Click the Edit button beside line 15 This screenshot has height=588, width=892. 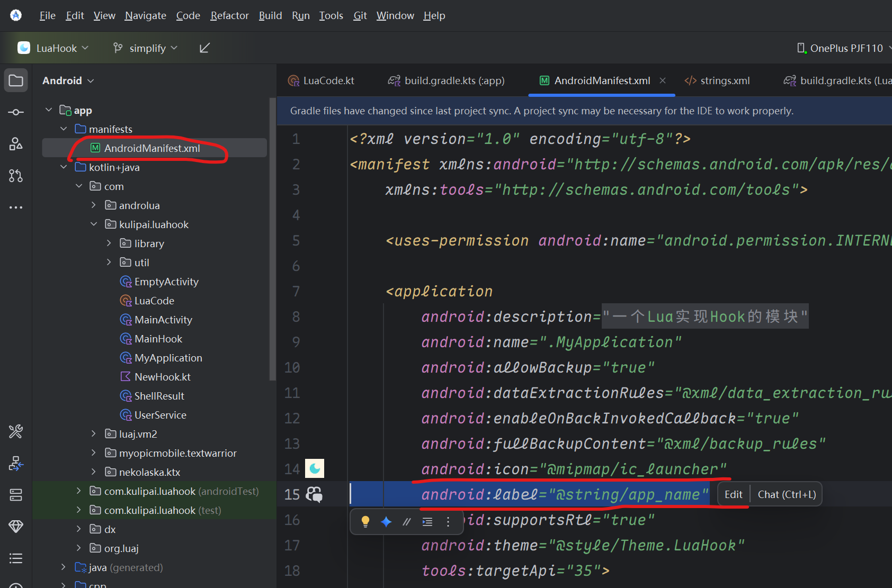(x=733, y=494)
